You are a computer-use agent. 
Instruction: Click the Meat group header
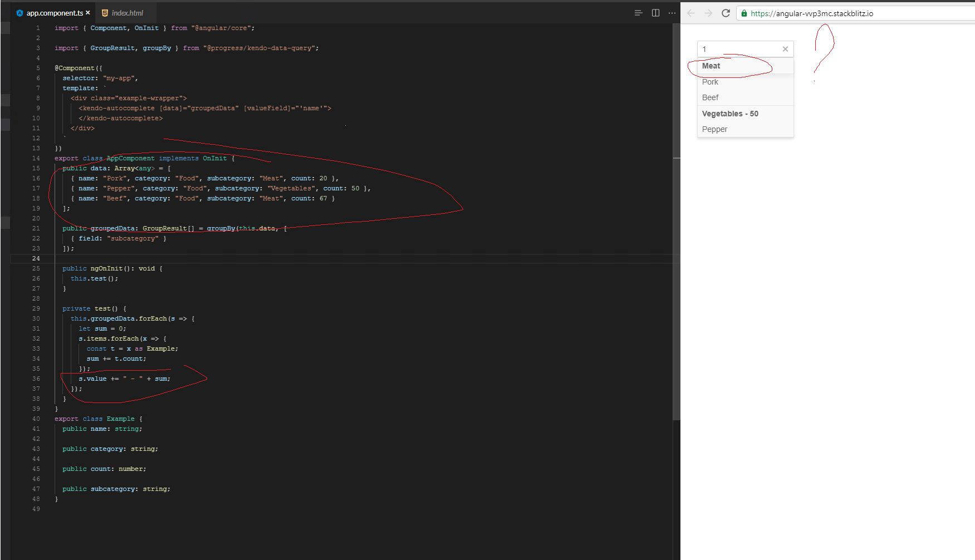coord(711,66)
